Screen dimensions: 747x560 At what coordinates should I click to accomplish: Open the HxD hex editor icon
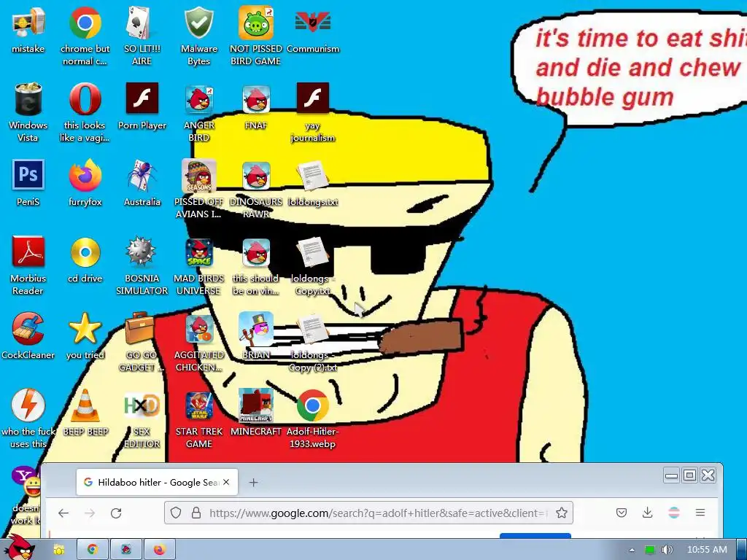142,405
